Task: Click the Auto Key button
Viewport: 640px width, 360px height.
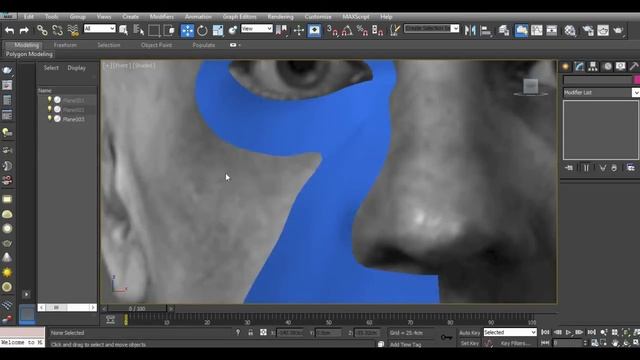Action: point(470,333)
